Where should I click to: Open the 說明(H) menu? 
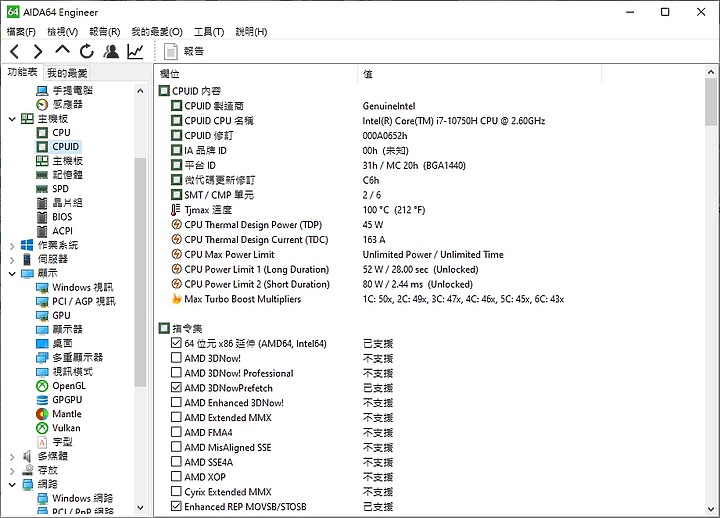click(251, 32)
